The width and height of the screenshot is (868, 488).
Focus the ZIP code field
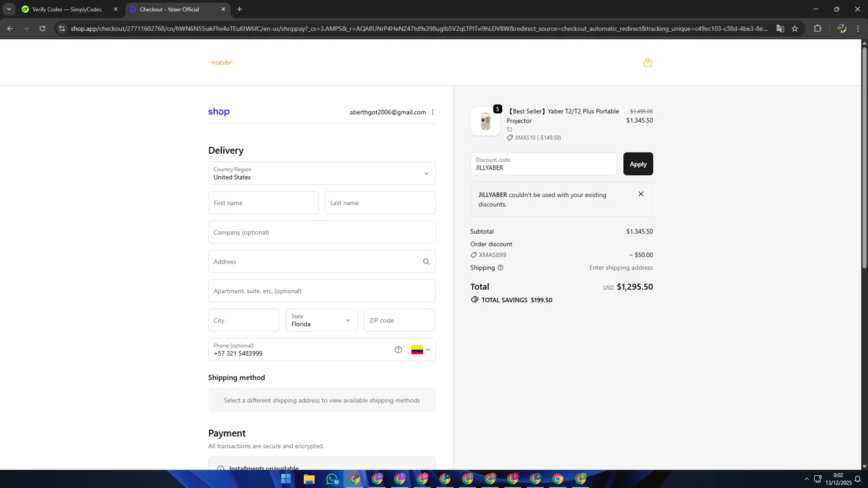pos(399,320)
